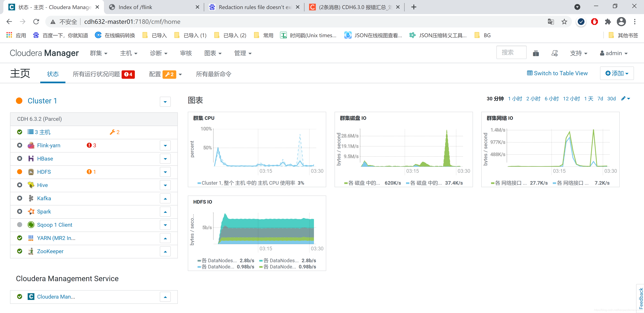This screenshot has width=644, height=313.
Task: Open the 配置 issues badge showing 2
Action: [x=169, y=74]
